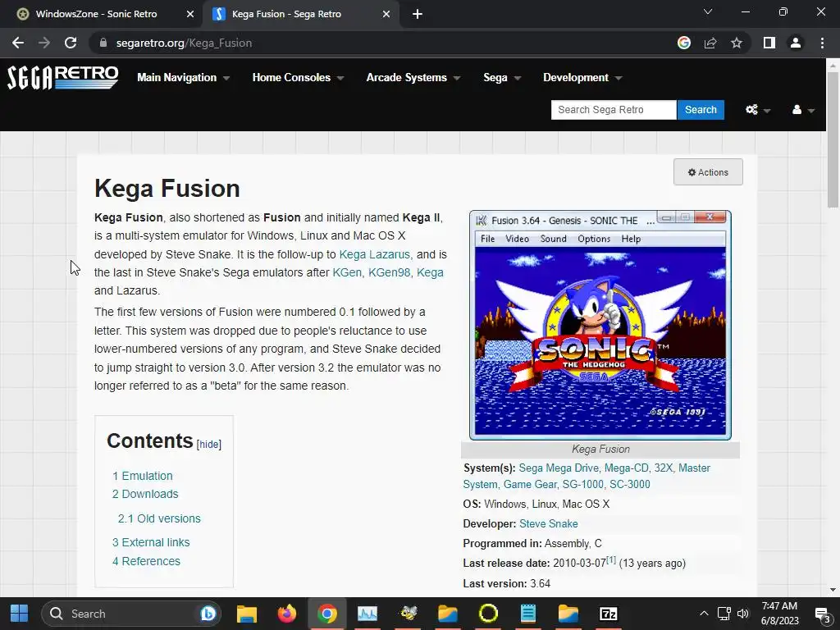Open the Actions dropdown button
Screen dimensions: 840x630
[708, 172]
